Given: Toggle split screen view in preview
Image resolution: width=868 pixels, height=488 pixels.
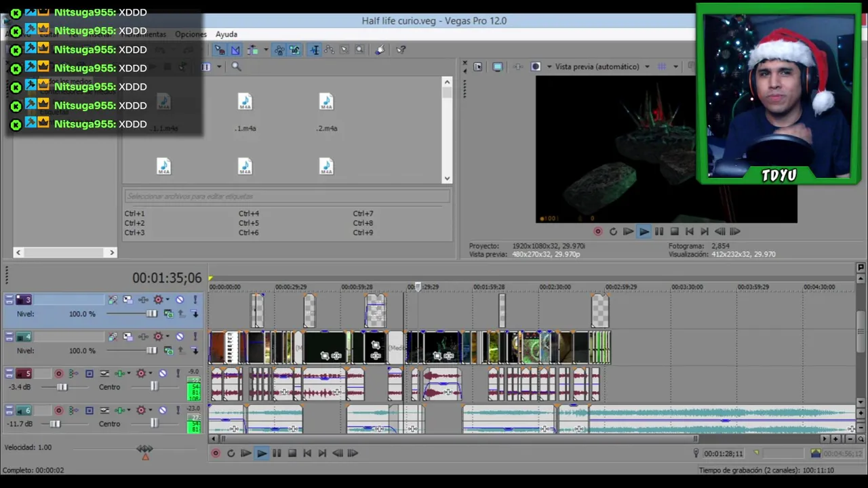Looking at the screenshot, I should (536, 66).
